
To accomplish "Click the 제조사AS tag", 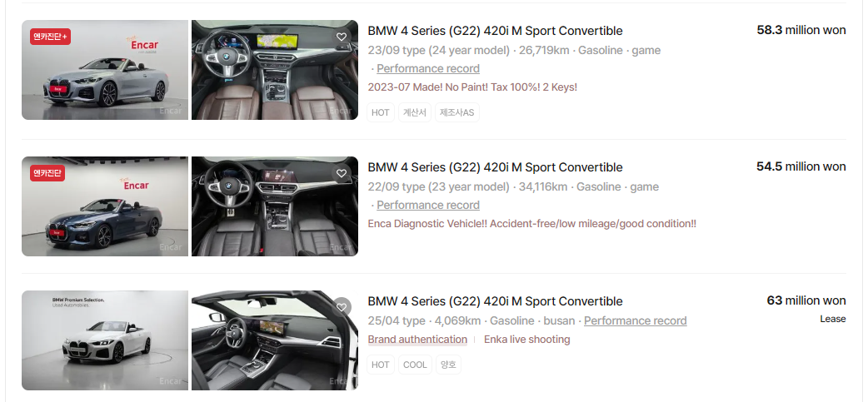I will point(456,112).
